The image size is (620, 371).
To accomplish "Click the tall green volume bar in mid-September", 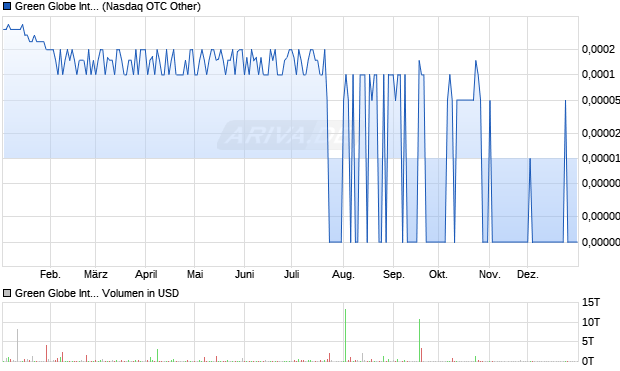I will click(x=420, y=341).
